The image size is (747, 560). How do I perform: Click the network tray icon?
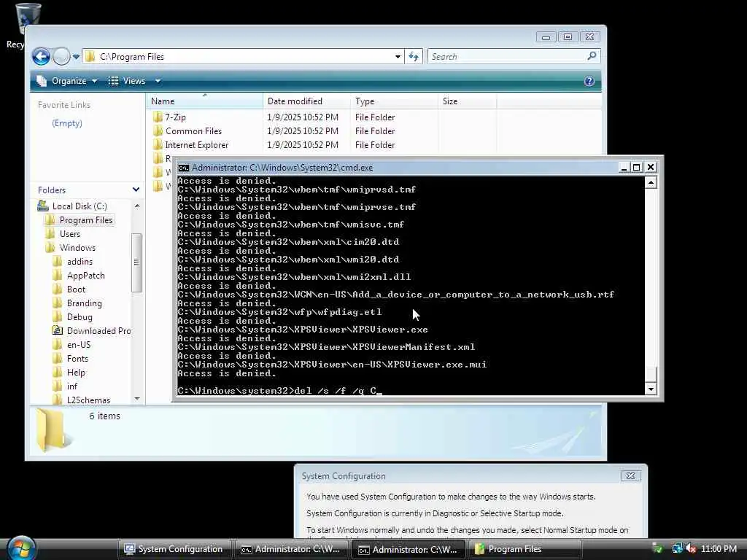tap(677, 548)
